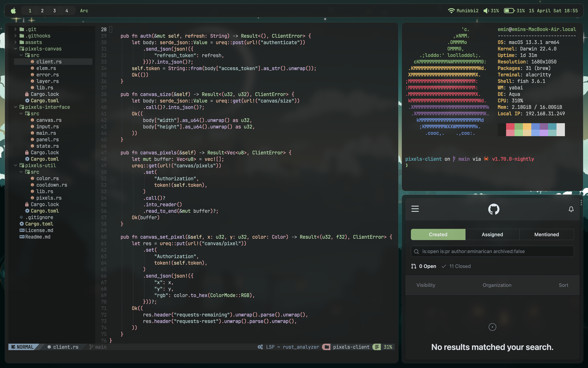Click the pull request search field
588x368 pixels.
[492, 251]
